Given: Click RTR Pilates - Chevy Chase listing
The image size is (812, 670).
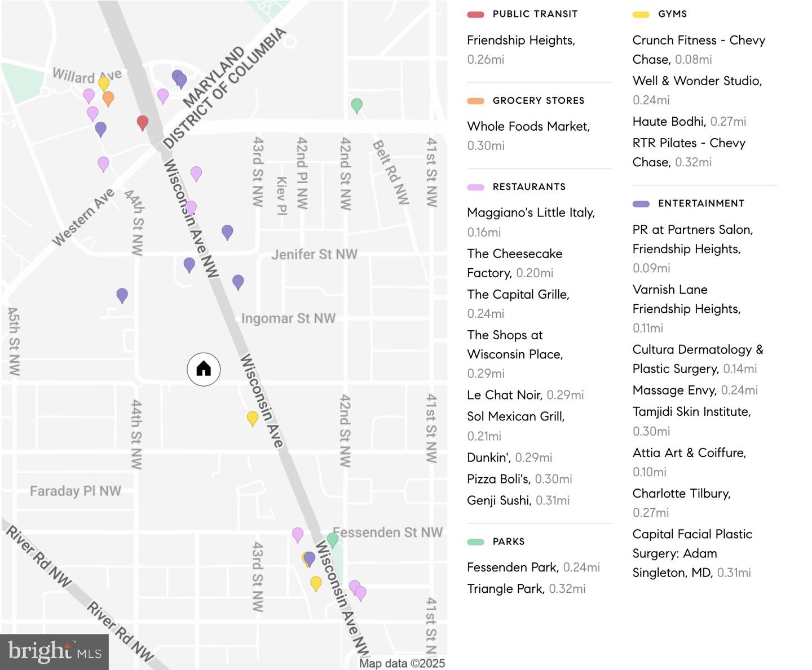Looking at the screenshot, I should click(x=689, y=153).
